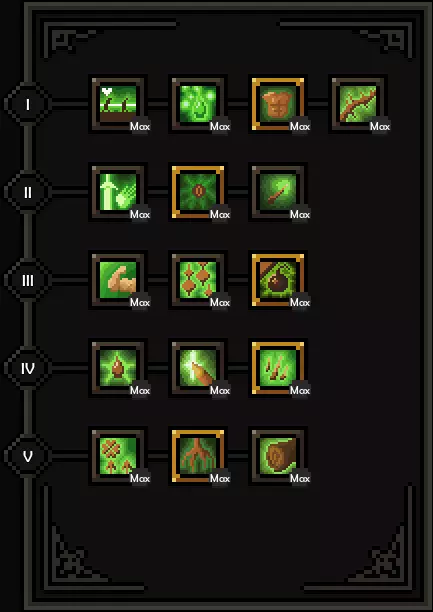
Task: Choose the thorny branch skill icon
Action: point(358,104)
